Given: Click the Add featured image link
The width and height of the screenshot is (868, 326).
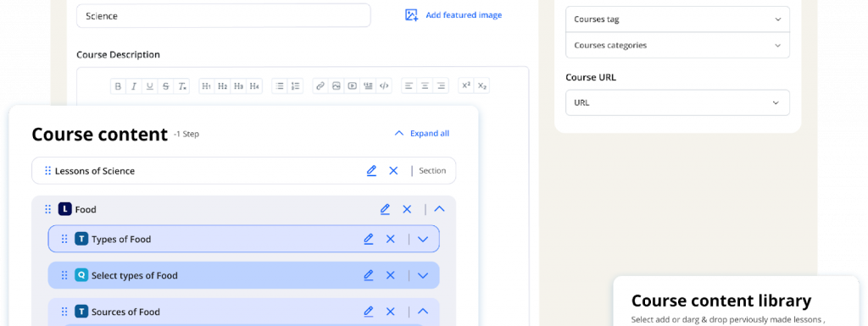Looking at the screenshot, I should (x=453, y=15).
